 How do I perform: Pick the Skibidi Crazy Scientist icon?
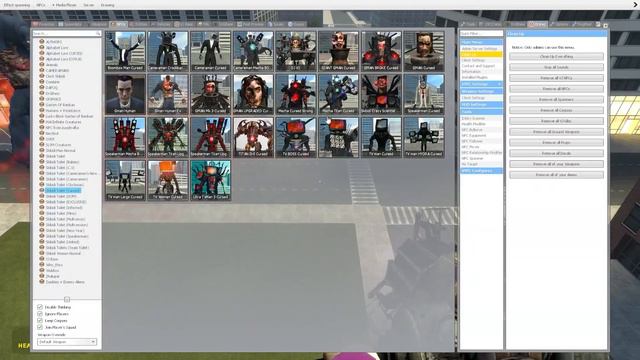coord(381,94)
